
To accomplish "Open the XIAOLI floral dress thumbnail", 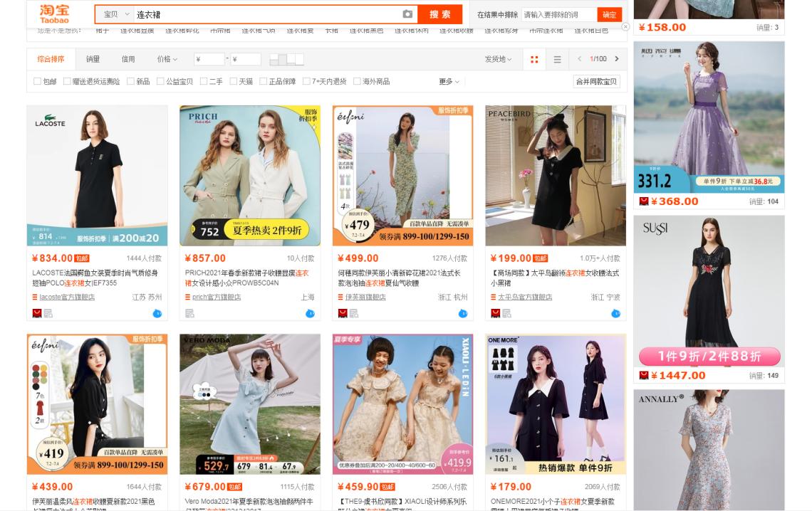I will 402,404.
